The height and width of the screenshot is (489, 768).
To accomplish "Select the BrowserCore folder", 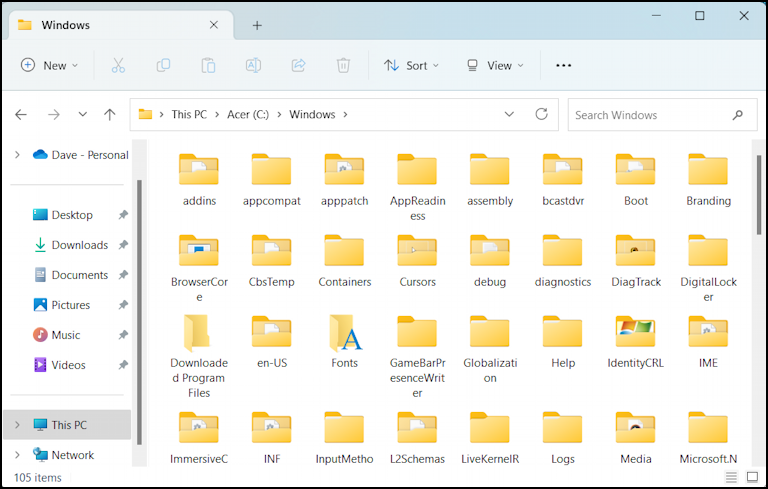I will pyautogui.click(x=199, y=269).
